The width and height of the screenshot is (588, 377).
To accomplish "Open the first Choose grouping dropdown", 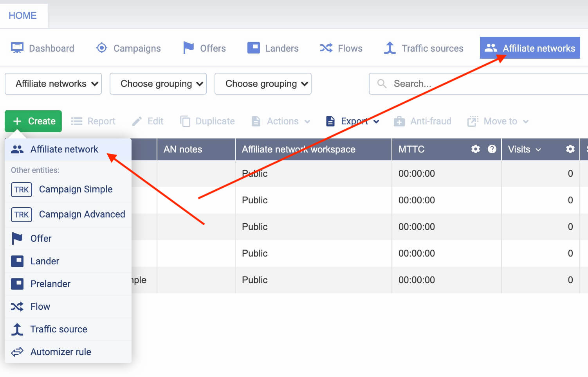I will coord(158,84).
